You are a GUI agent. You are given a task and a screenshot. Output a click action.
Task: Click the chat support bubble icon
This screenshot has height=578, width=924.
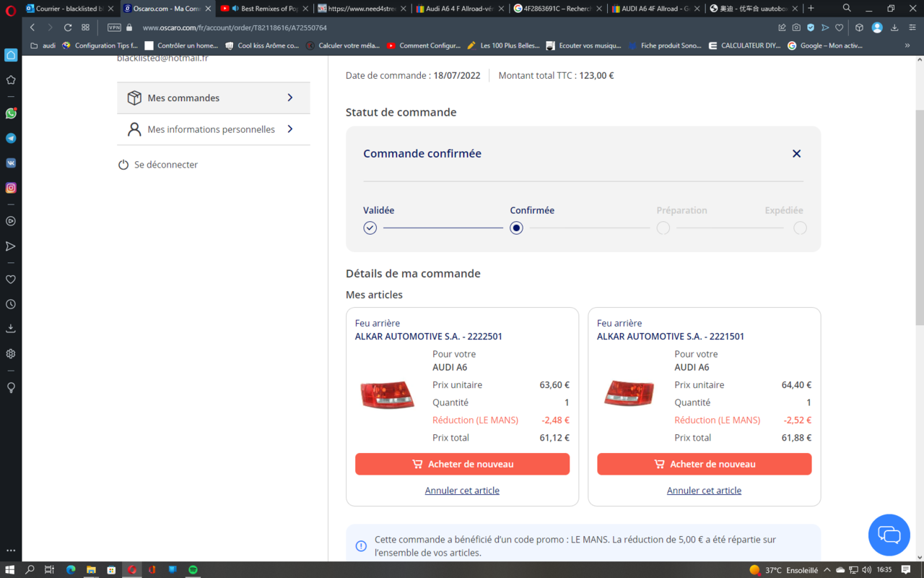[x=889, y=535]
